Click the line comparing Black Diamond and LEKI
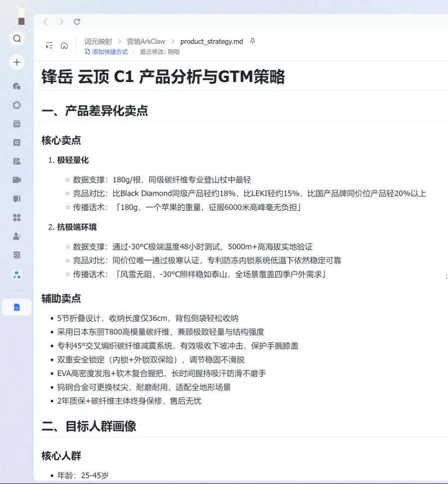Viewport: 448px width, 484px height. click(x=249, y=194)
